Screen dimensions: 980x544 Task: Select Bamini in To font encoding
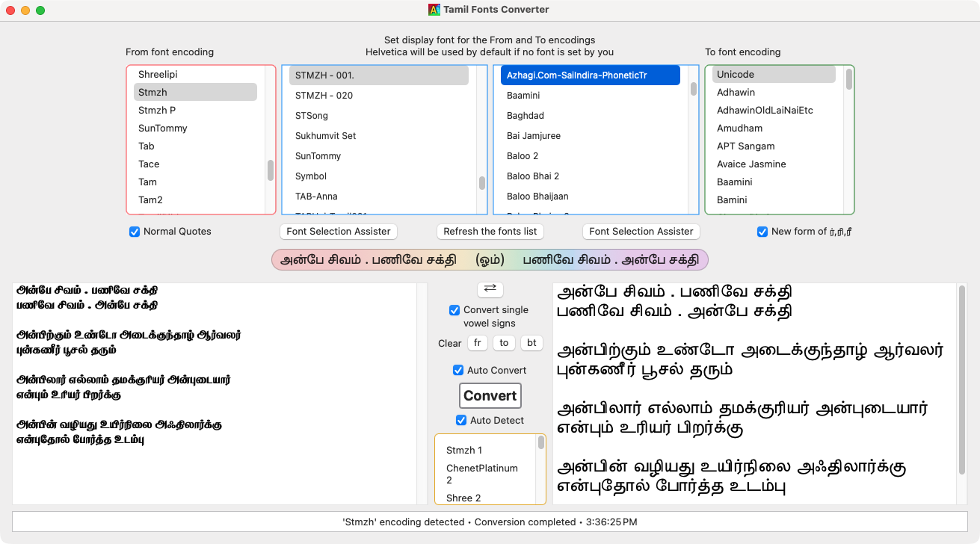(x=774, y=200)
